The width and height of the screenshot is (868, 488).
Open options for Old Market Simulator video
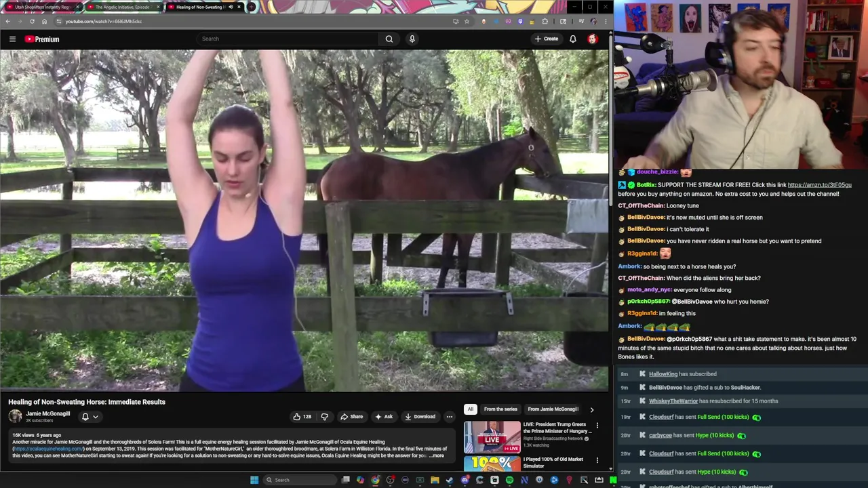(x=597, y=460)
